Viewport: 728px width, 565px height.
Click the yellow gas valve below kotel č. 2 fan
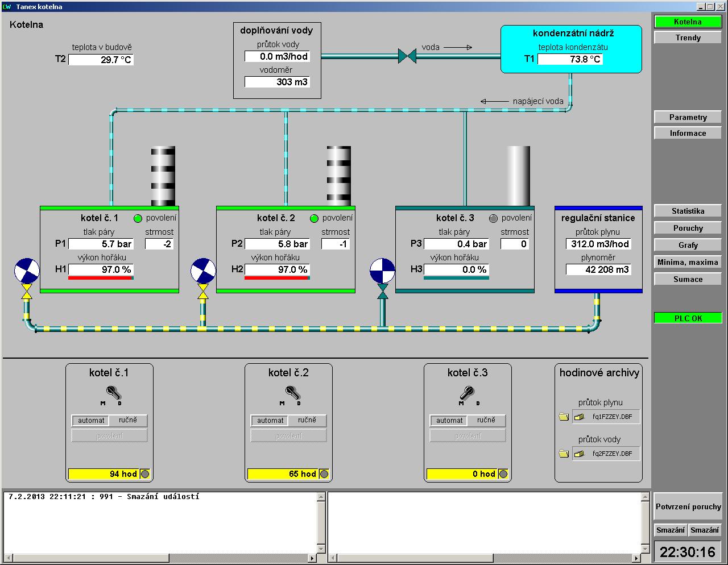203,292
